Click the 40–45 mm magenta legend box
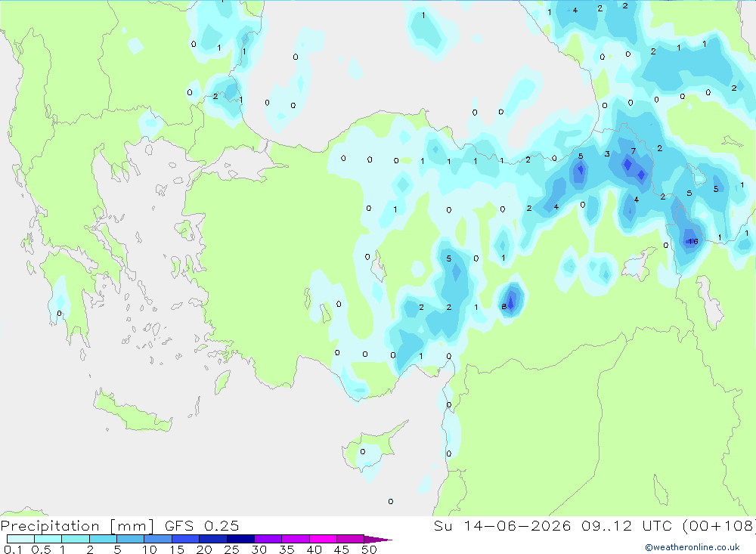The width and height of the screenshot is (756, 554). [x=323, y=539]
